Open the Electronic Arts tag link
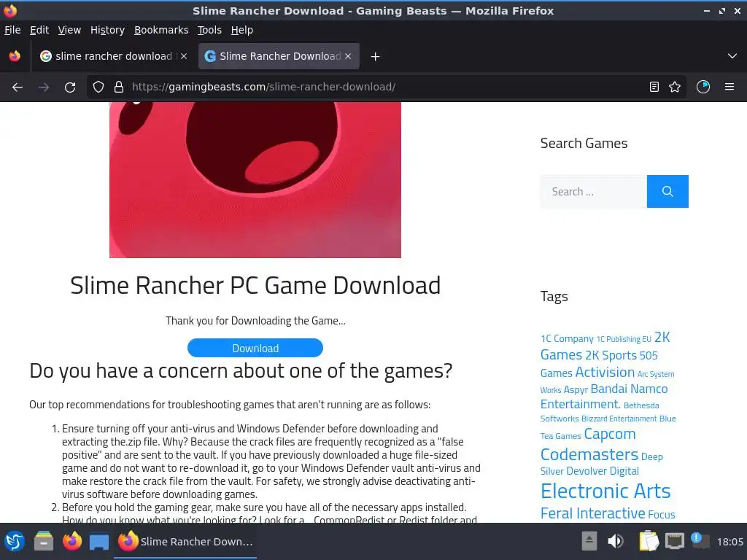Screen dimensions: 747x560 click(x=605, y=491)
